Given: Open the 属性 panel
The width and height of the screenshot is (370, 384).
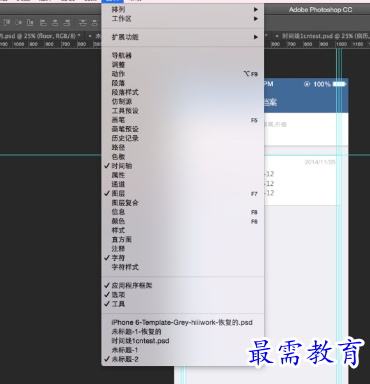Looking at the screenshot, I should tap(183, 175).
